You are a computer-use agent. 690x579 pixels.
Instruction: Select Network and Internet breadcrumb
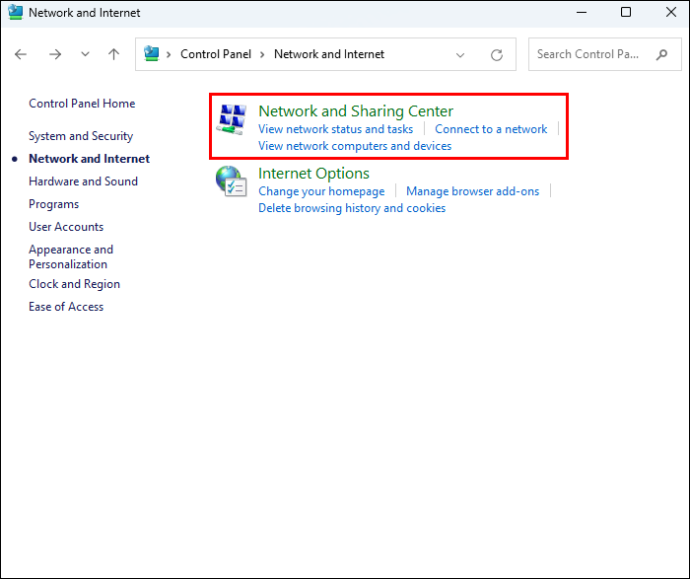329,54
